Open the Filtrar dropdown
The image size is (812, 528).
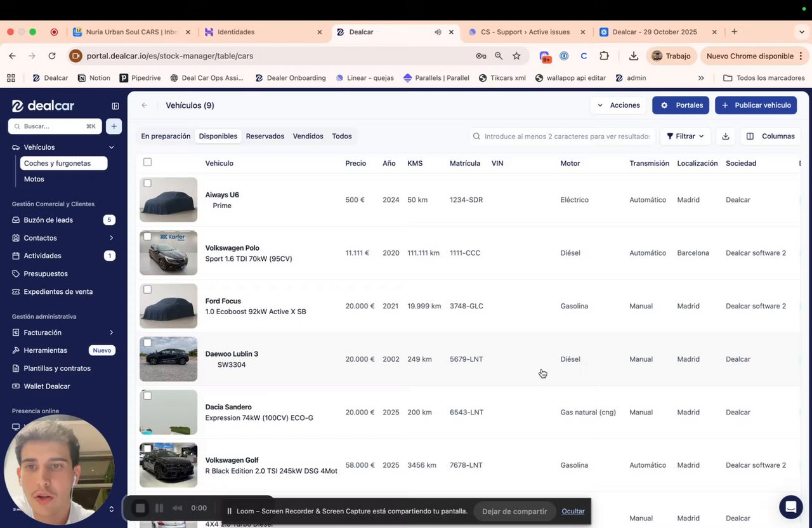click(685, 136)
